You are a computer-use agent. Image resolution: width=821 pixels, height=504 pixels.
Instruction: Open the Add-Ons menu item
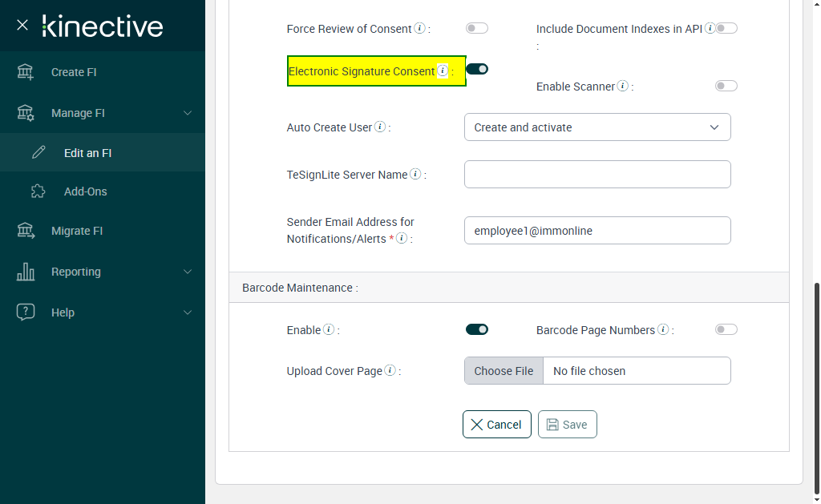[85, 192]
